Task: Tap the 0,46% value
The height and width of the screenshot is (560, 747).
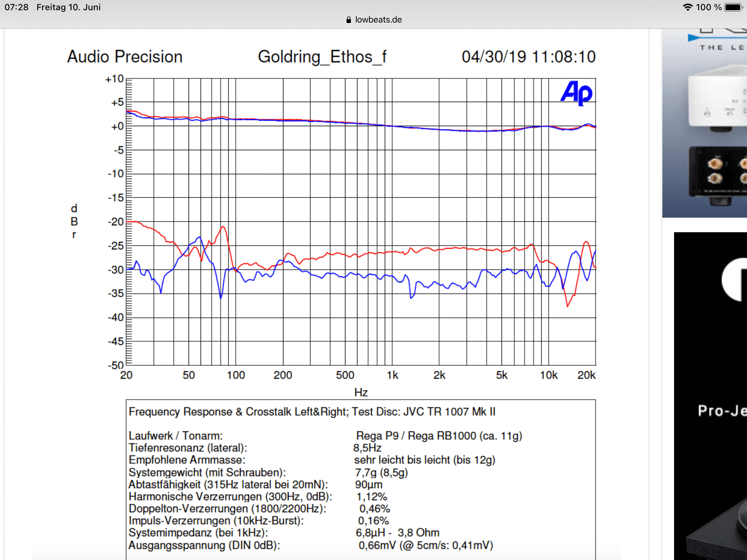Action: pos(375,509)
